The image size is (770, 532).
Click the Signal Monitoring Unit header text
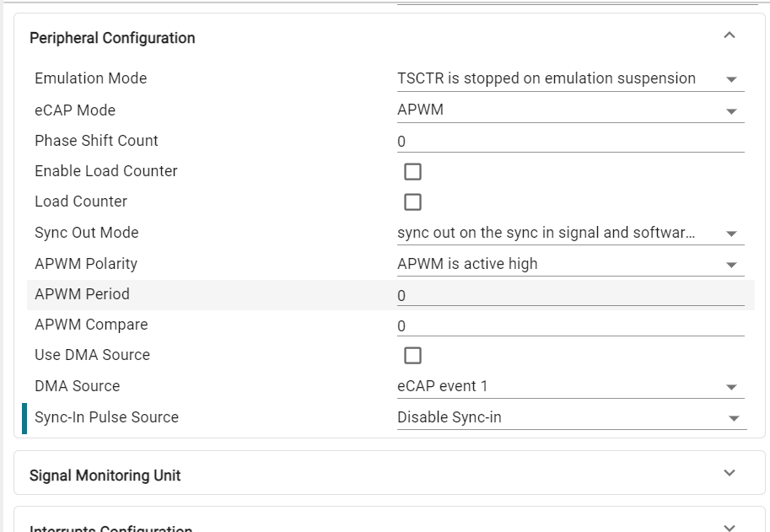click(x=105, y=476)
